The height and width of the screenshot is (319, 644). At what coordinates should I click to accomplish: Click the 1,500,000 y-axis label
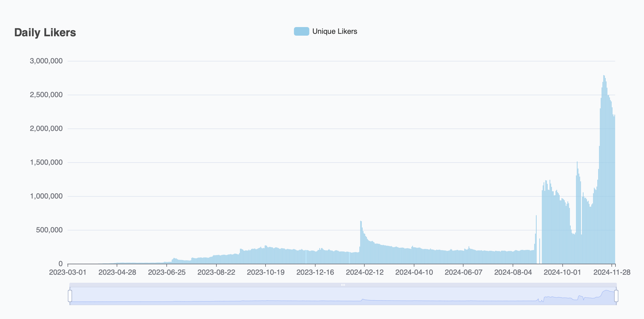[46, 162]
